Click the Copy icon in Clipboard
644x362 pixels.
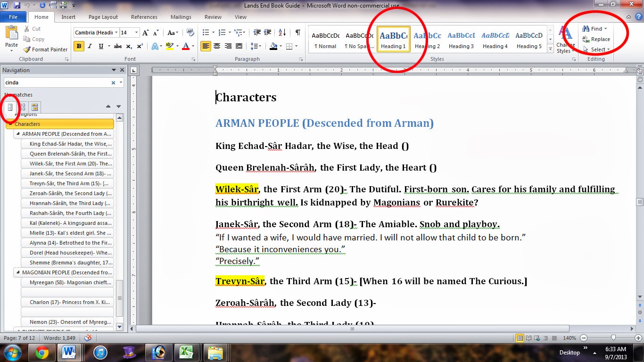click(x=27, y=40)
